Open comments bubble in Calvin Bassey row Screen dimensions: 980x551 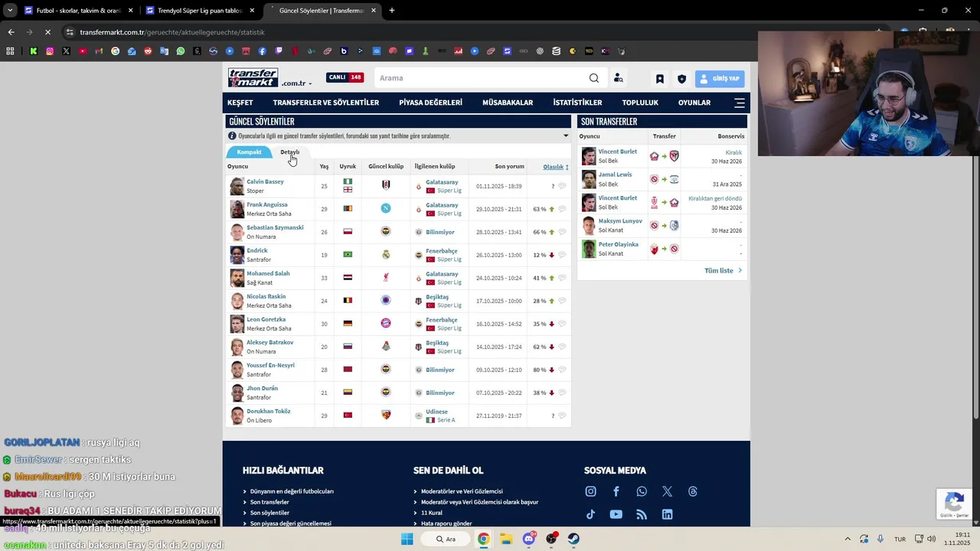pyautogui.click(x=561, y=186)
